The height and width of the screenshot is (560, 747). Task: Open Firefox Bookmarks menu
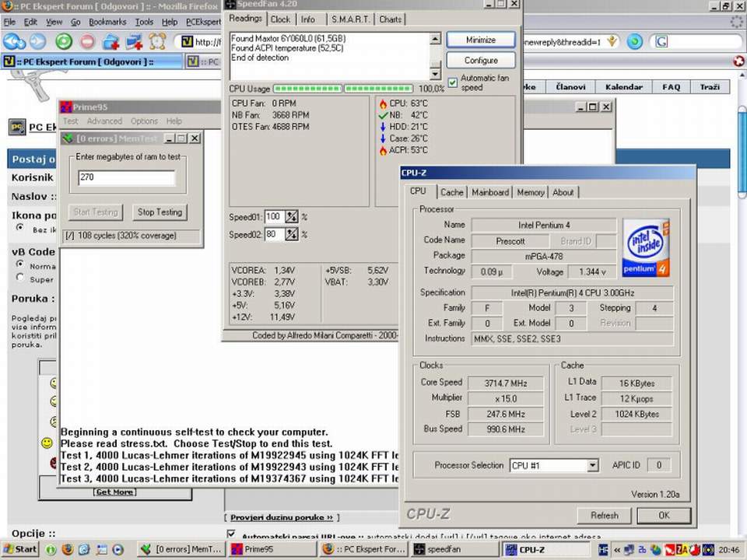click(107, 22)
